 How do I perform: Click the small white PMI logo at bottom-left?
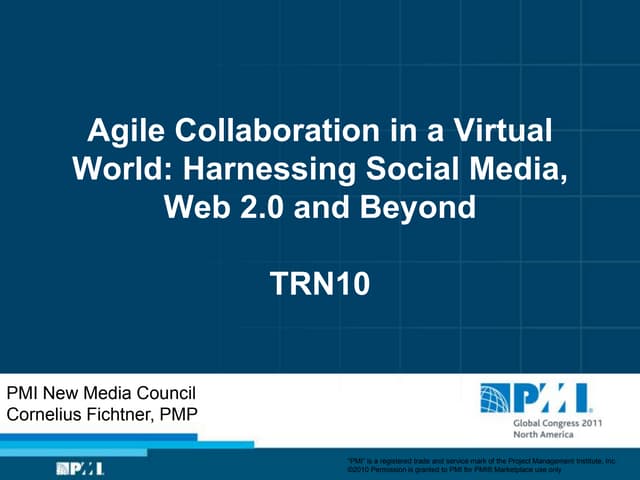point(81,468)
